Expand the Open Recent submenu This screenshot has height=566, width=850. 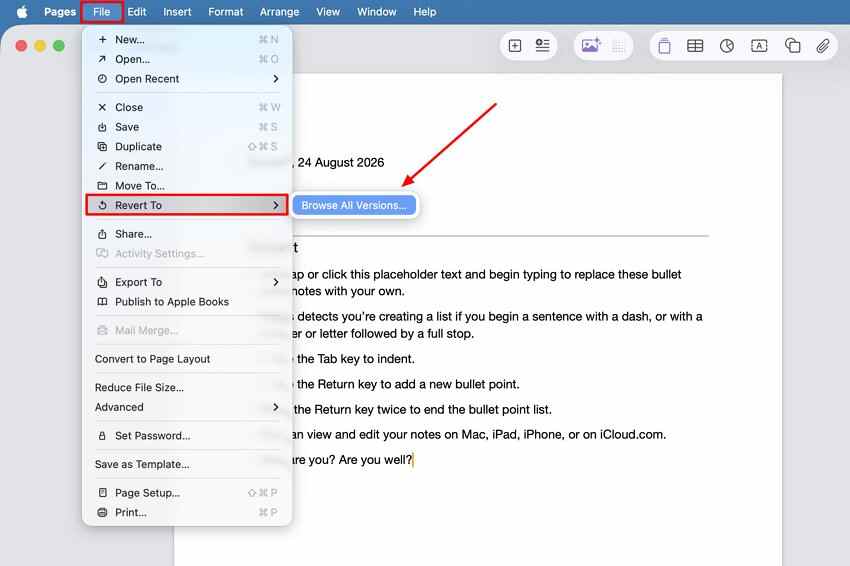tap(187, 79)
